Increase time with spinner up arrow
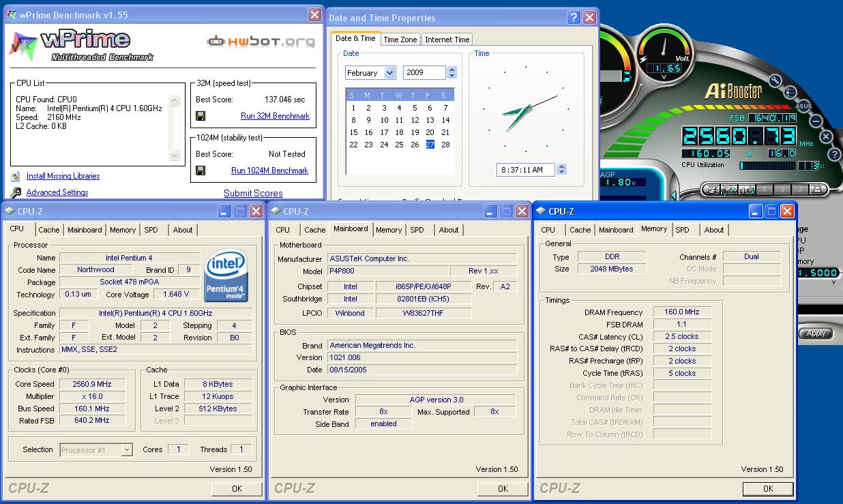 click(562, 166)
